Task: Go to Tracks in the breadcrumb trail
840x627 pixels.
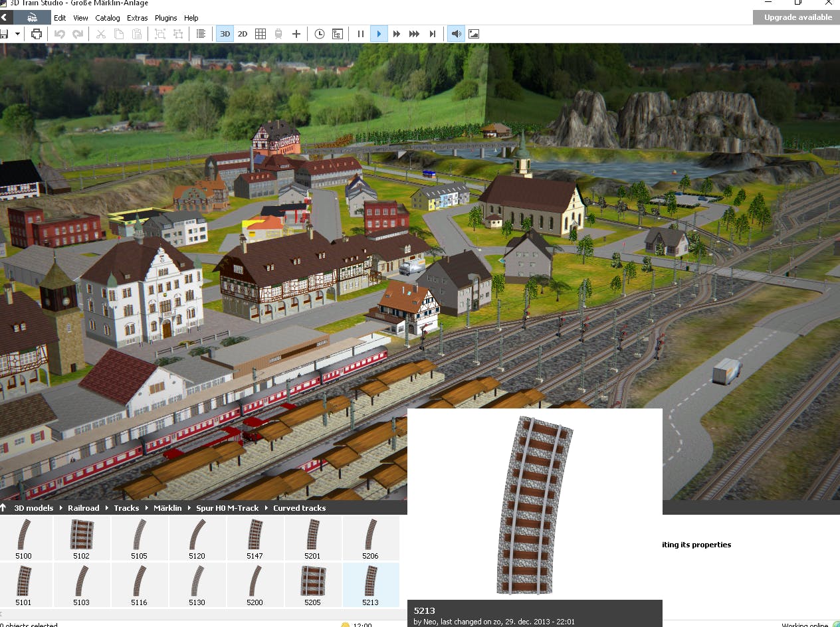Action: tap(126, 508)
